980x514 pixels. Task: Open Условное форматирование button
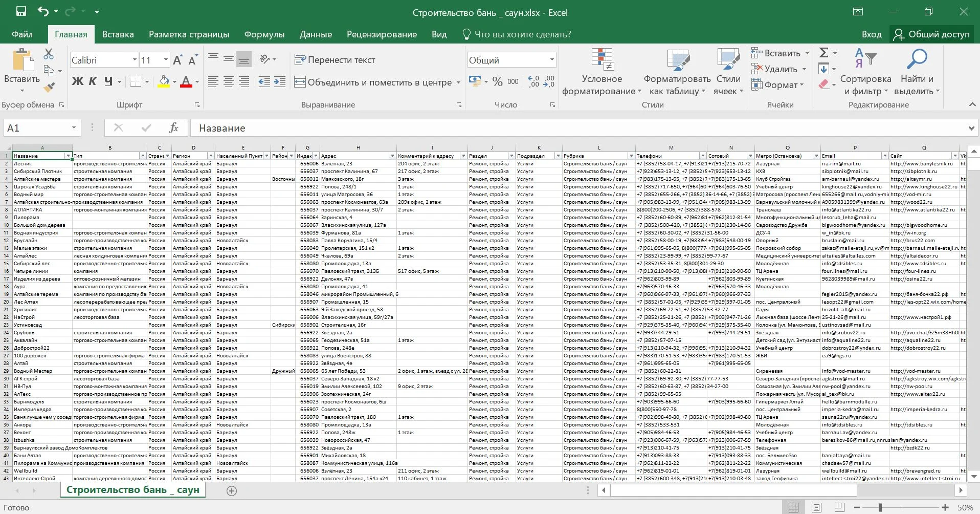pyautogui.click(x=602, y=72)
